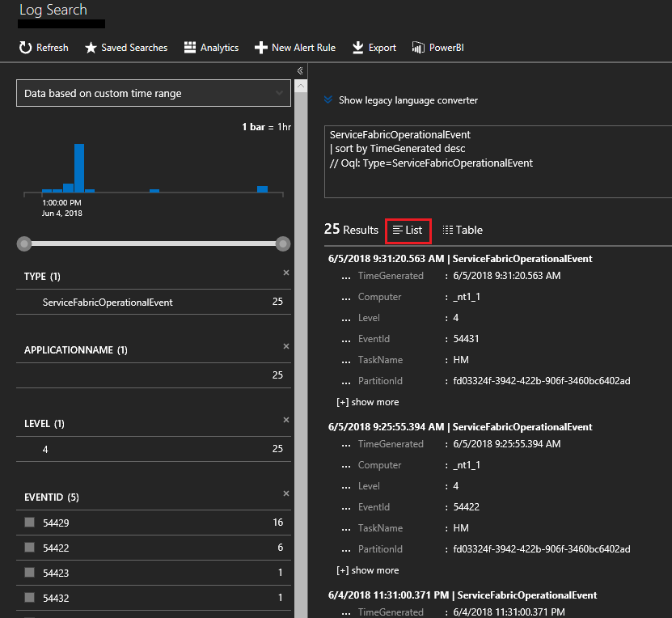Check the 54429 event ID box
Image resolution: width=672 pixels, height=618 pixels.
coord(30,523)
